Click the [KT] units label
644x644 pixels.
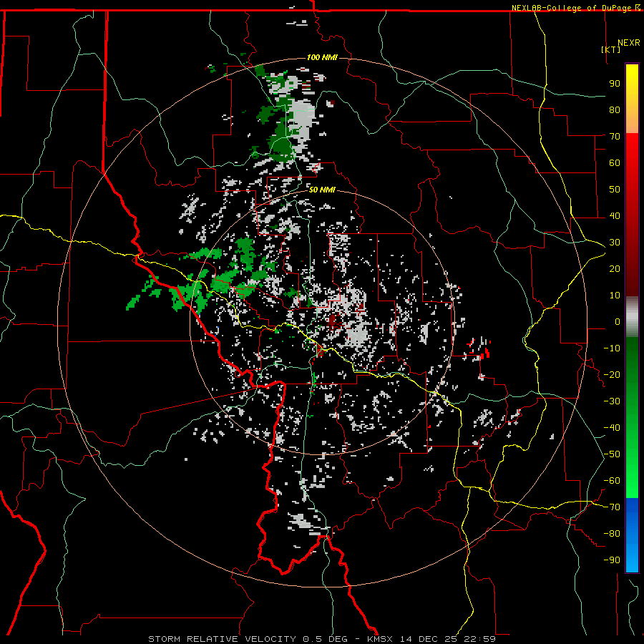tap(611, 49)
